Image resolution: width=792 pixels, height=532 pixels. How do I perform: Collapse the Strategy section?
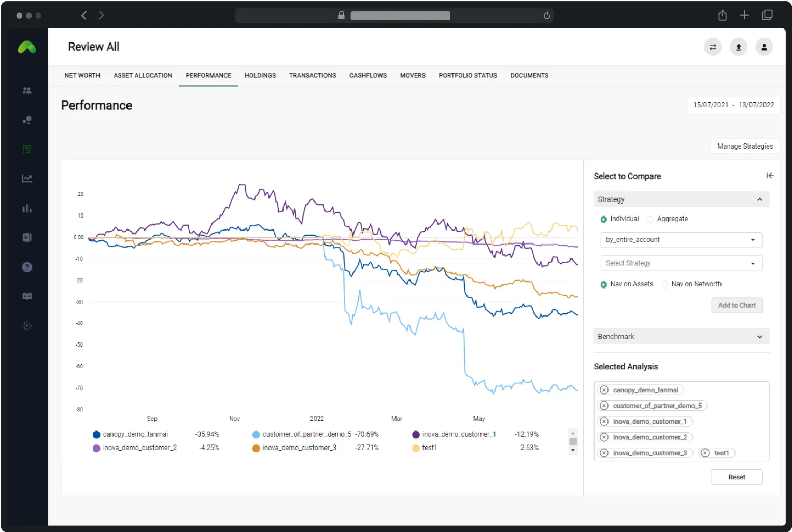click(681, 199)
